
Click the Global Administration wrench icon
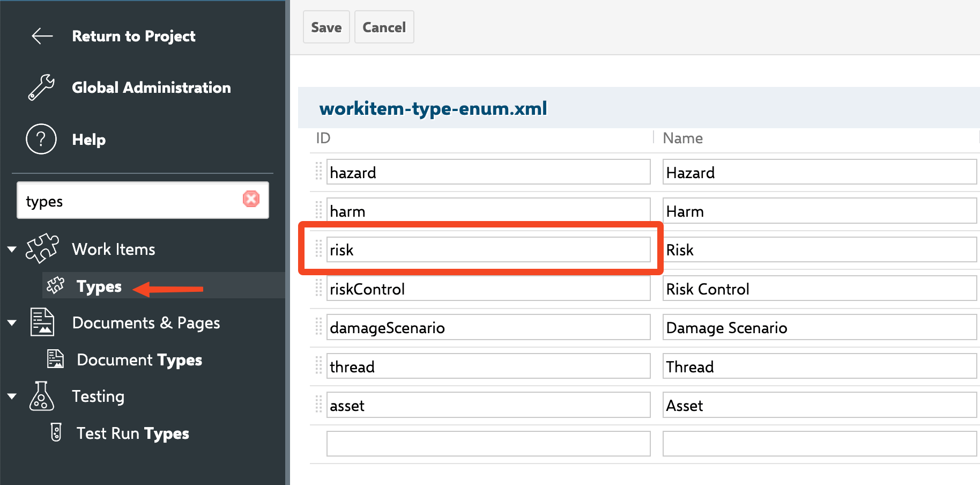(x=41, y=87)
